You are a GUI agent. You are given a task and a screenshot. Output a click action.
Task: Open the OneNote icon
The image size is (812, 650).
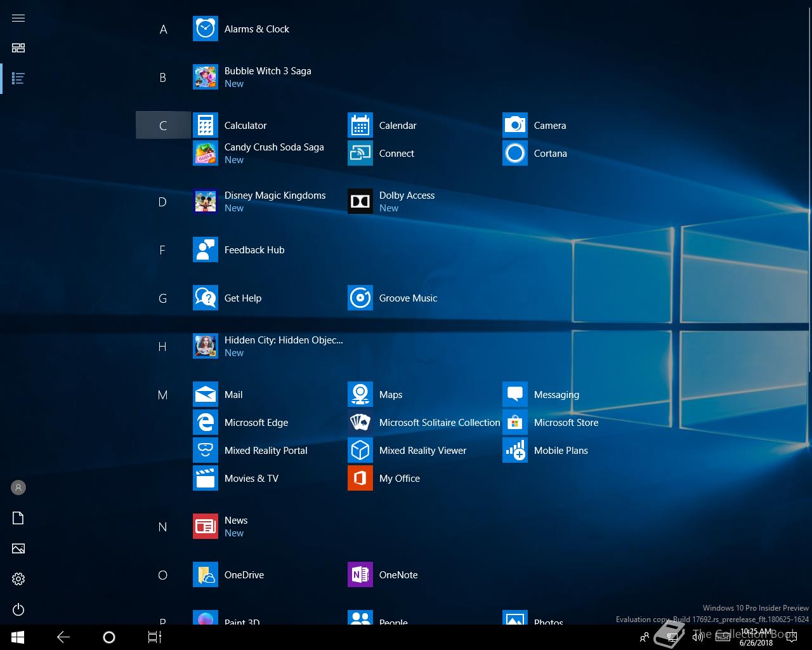(x=360, y=575)
